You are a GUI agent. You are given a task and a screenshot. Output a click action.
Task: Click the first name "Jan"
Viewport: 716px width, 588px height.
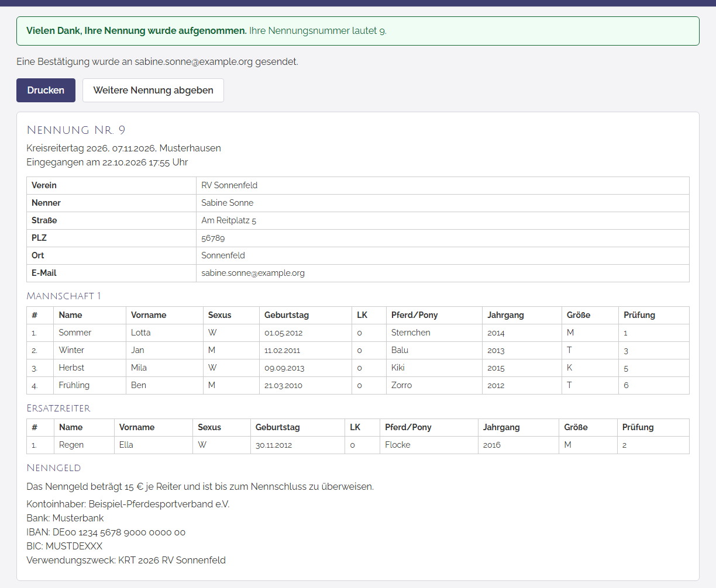tap(137, 350)
